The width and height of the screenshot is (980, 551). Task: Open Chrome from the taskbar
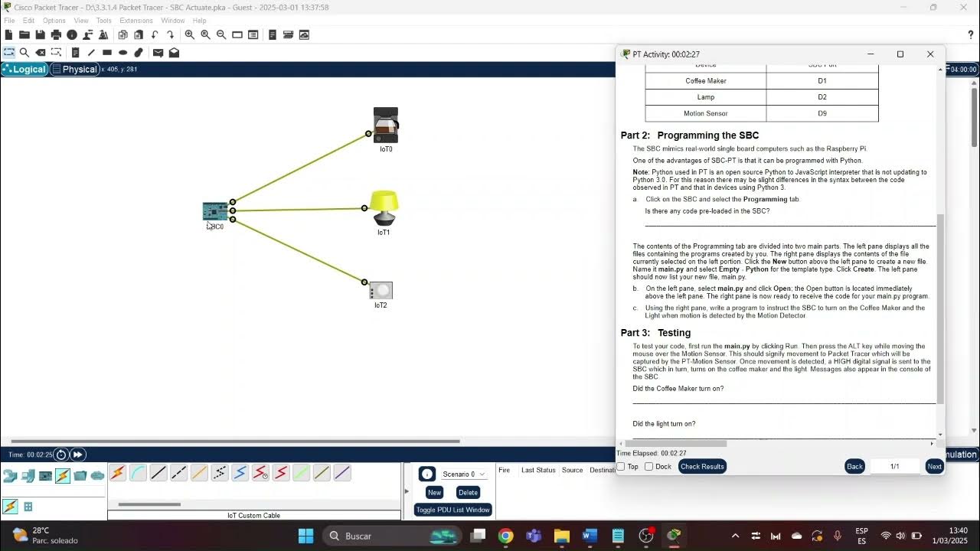pos(505,536)
